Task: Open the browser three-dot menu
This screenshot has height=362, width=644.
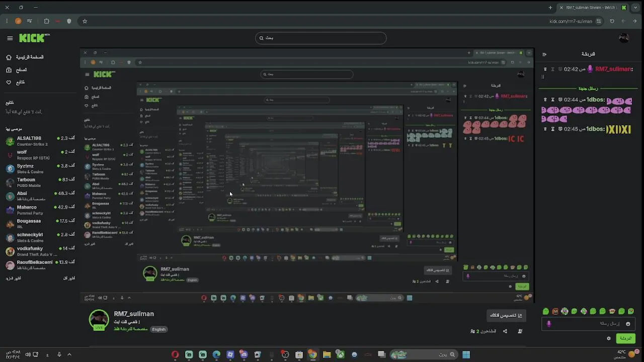Action: point(7,21)
